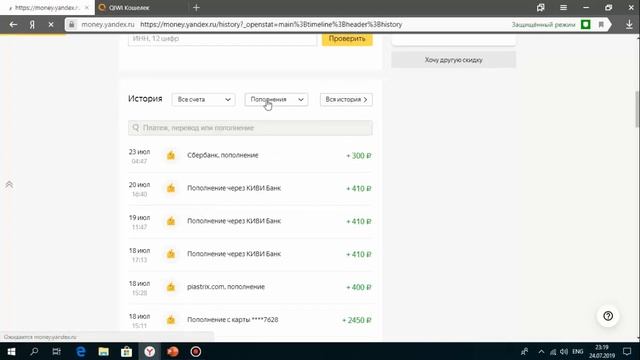640x360 pixels.
Task: Open Пополнение с карты ****7628 transaction
Action: (x=250, y=320)
